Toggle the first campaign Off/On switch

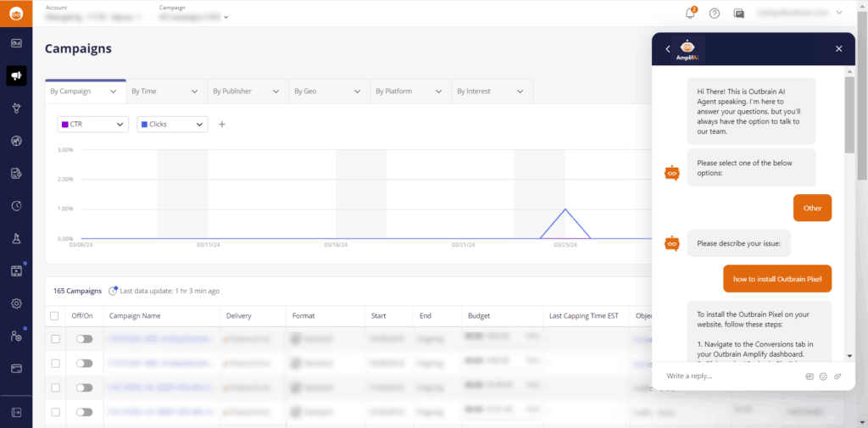pyautogui.click(x=84, y=339)
